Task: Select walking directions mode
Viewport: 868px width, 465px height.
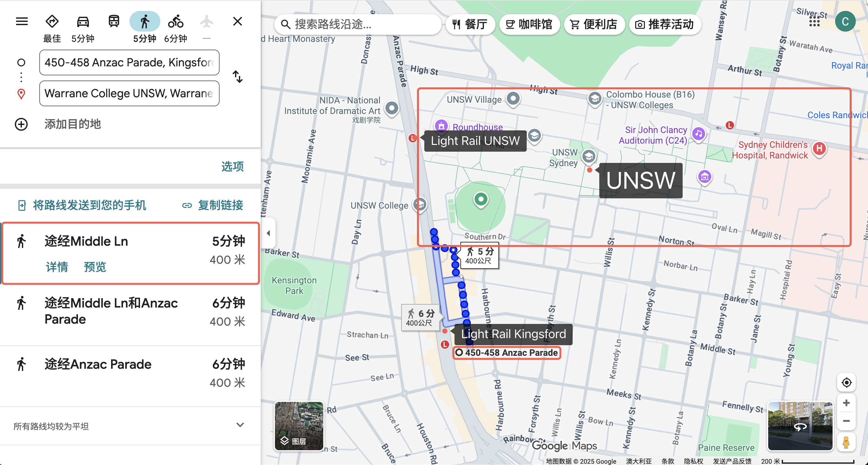Action: tap(145, 22)
